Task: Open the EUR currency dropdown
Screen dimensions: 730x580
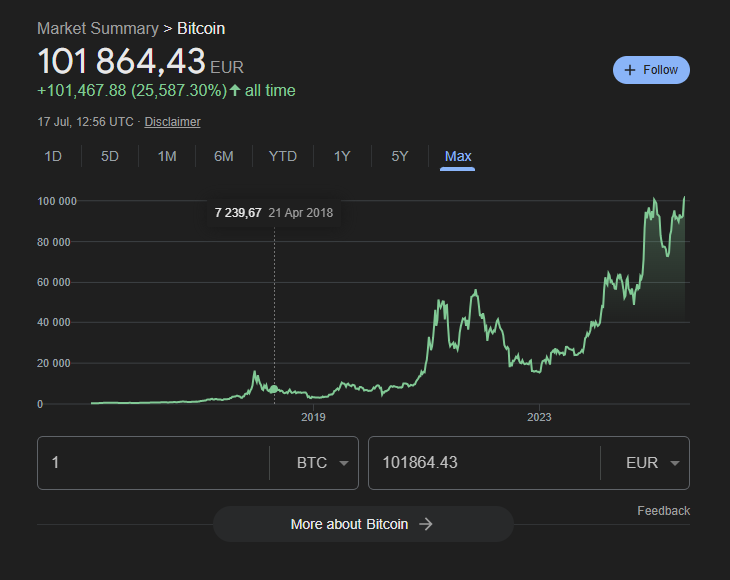Action: (x=653, y=463)
